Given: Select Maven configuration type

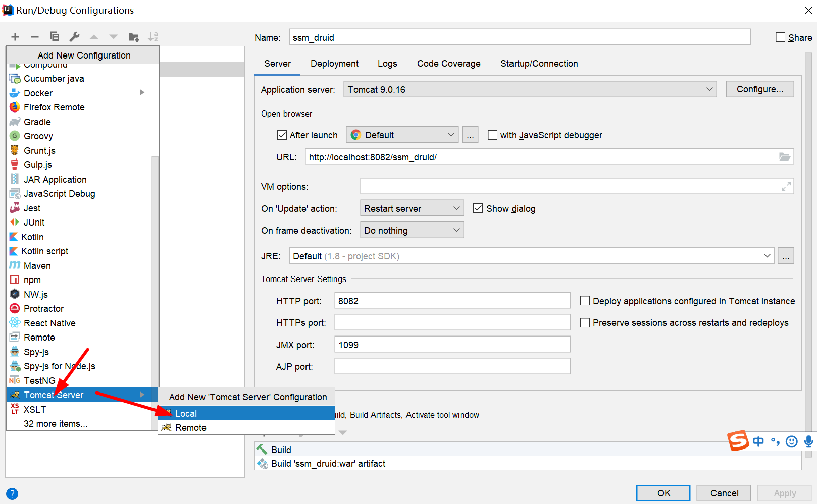Looking at the screenshot, I should coord(79,266).
